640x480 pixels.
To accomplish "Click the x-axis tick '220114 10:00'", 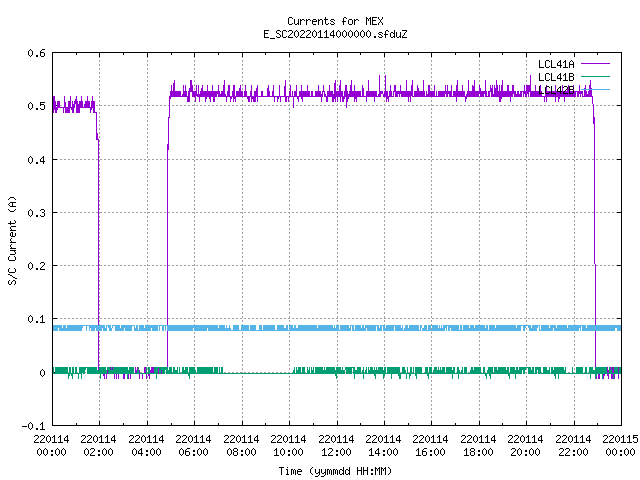I will click(x=288, y=446).
